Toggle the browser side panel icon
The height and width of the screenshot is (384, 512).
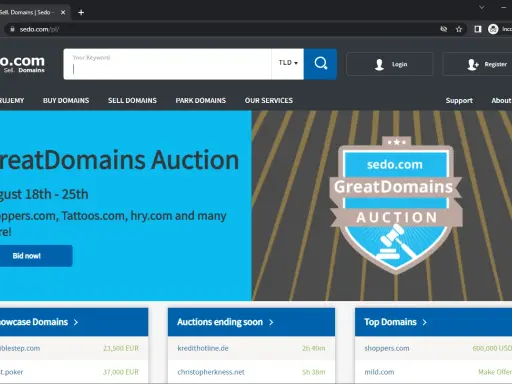[478, 29]
